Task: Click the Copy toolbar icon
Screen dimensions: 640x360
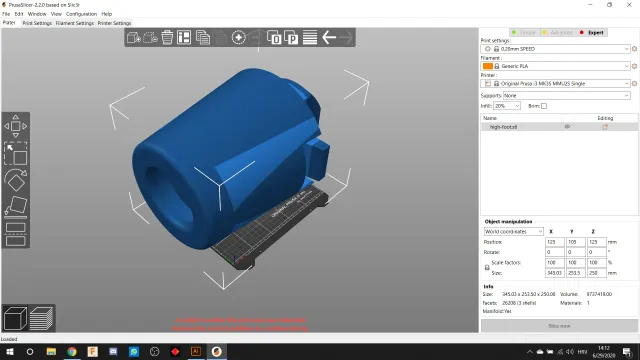Action: tap(202, 38)
